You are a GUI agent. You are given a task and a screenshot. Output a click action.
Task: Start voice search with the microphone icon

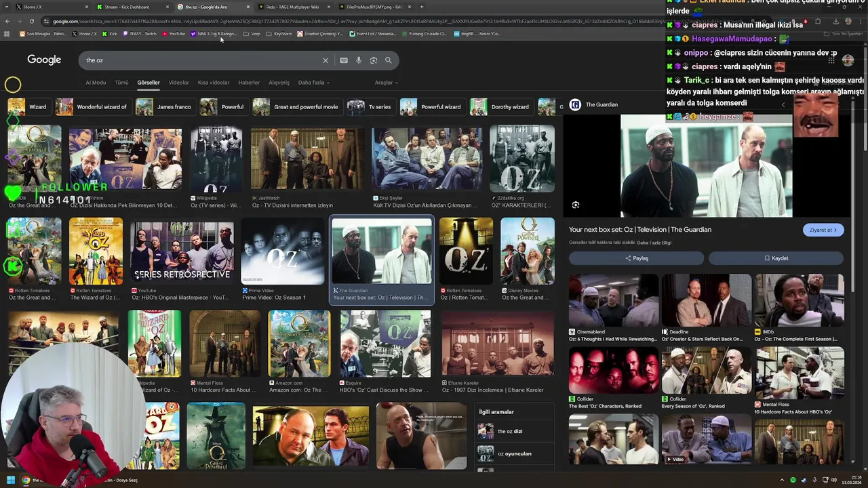click(359, 60)
